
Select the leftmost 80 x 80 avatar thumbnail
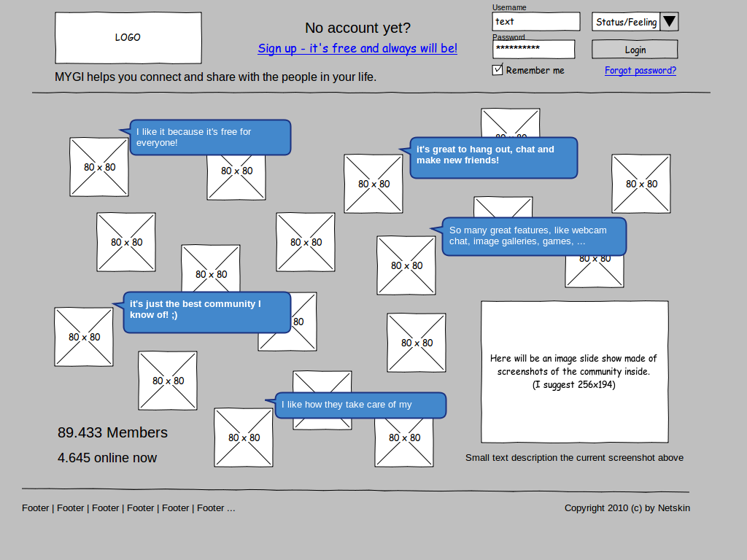84,337
